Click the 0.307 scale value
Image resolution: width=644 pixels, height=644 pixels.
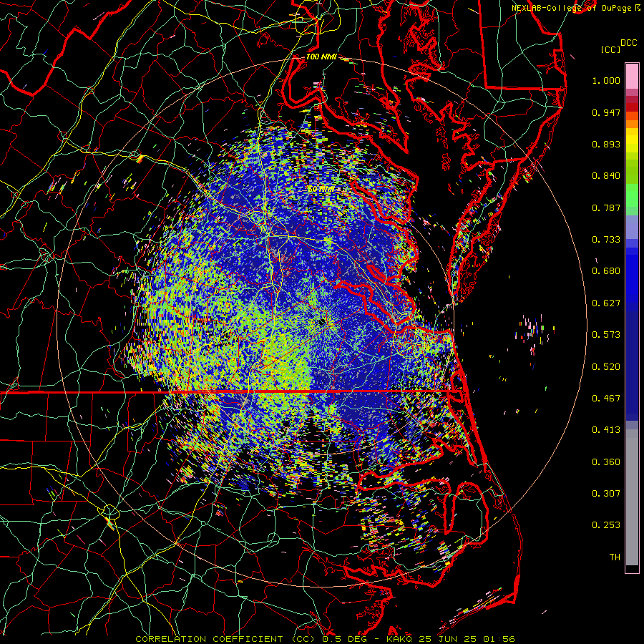coord(606,494)
